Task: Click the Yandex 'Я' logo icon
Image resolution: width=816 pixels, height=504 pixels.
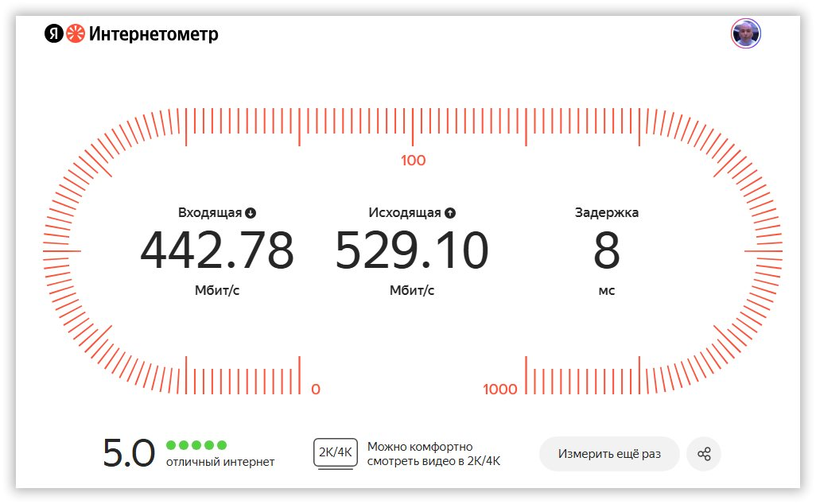Action: 53,34
